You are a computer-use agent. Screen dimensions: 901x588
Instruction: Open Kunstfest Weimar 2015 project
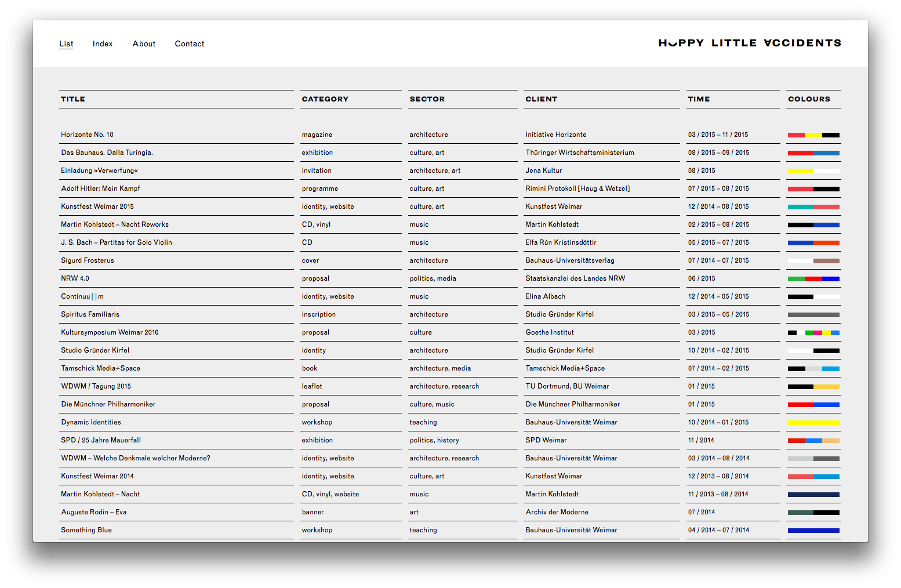point(97,206)
